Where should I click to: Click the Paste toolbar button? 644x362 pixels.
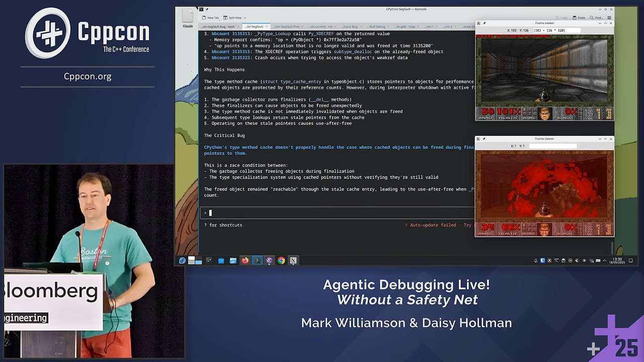(x=579, y=18)
